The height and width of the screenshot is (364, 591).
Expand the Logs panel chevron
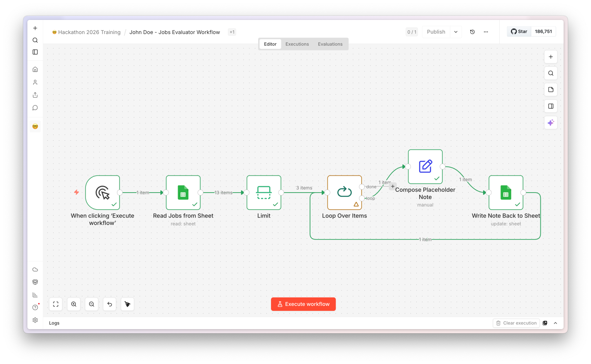pos(555,323)
